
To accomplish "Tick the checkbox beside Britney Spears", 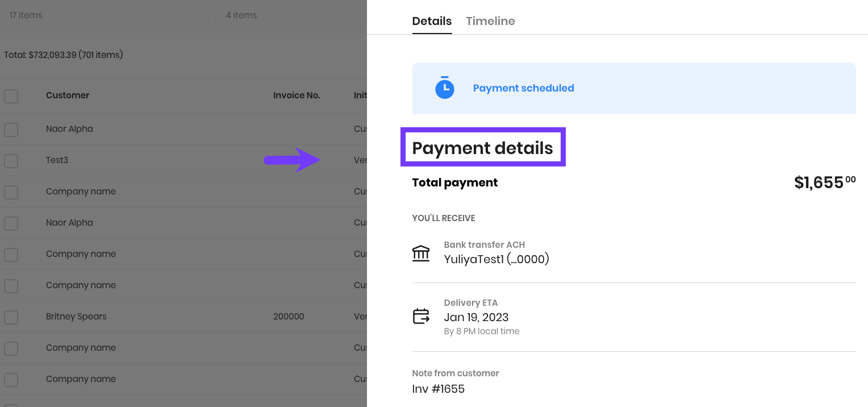I will [11, 317].
